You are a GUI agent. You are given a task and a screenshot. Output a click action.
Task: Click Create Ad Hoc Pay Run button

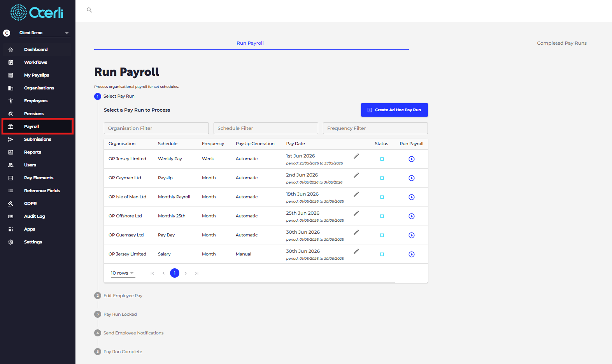(395, 110)
